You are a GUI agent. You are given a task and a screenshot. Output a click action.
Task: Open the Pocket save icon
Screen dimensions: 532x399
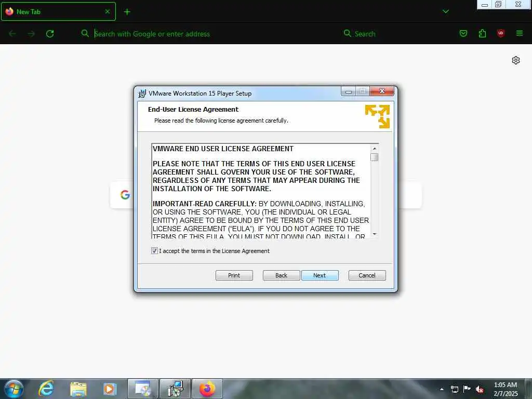point(463,33)
